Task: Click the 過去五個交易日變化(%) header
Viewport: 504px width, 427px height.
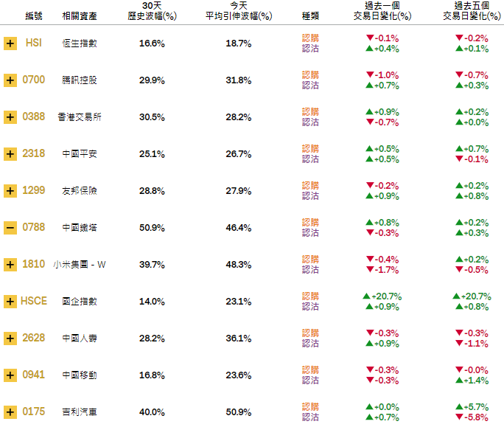Action: (472, 11)
